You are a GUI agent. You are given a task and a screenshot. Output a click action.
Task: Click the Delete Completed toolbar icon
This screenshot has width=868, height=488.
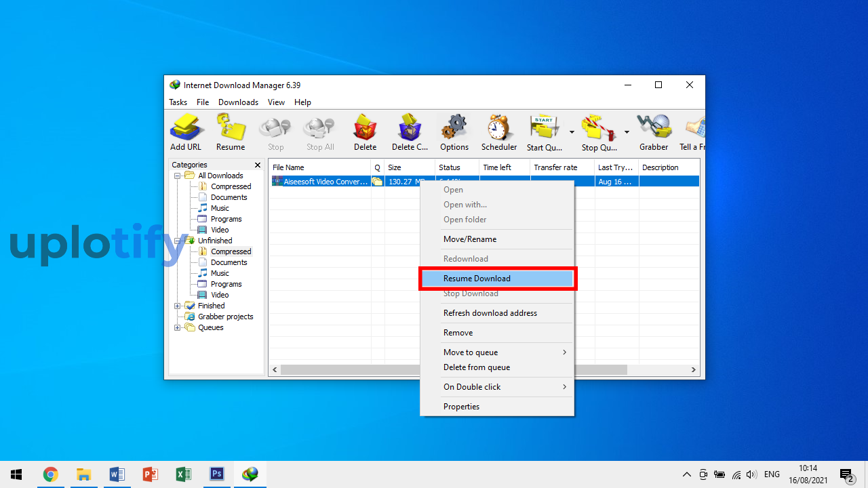(x=410, y=132)
